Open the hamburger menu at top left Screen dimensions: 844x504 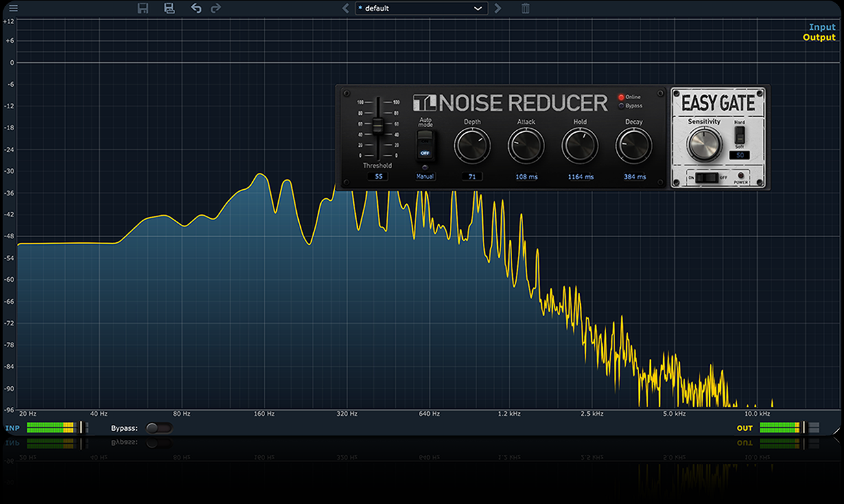coord(14,8)
